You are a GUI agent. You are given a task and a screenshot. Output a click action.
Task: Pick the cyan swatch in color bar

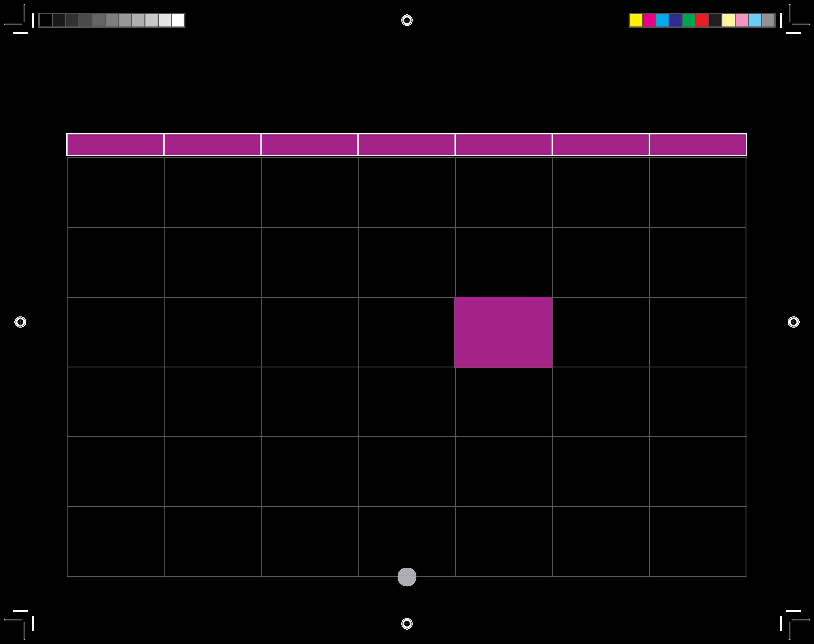pos(662,20)
